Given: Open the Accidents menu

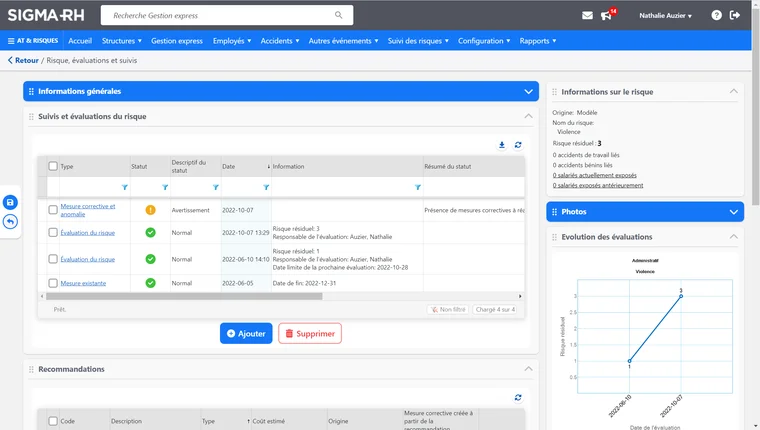Looking at the screenshot, I should point(280,41).
